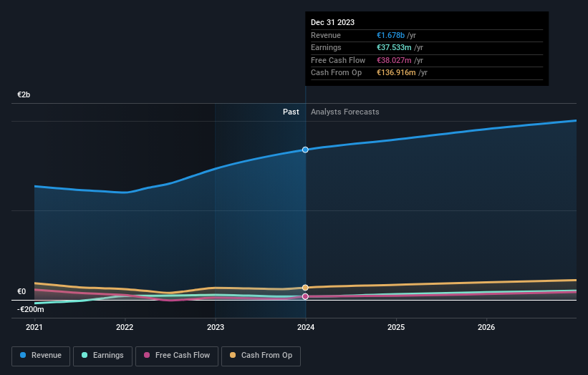Select the Cash From Op marker at 2024
This screenshot has width=588, height=375.
click(305, 288)
